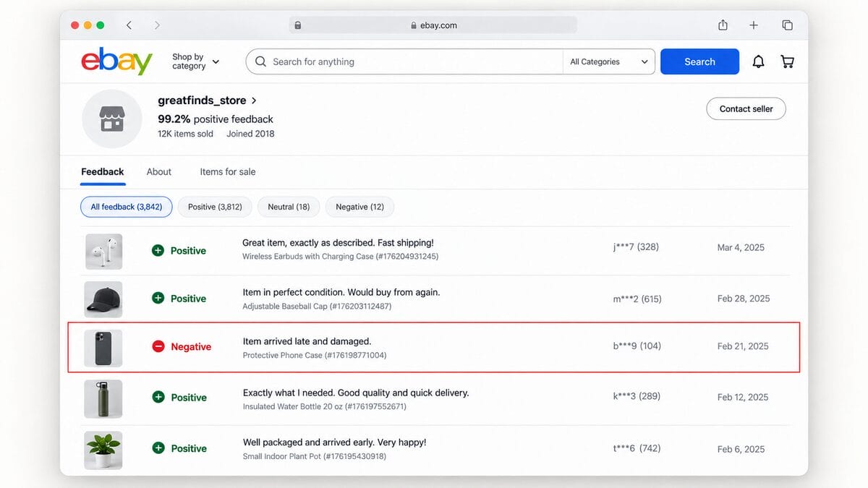Image resolution: width=868 pixels, height=488 pixels.
Task: Switch to the Feedback tab
Action: click(103, 172)
